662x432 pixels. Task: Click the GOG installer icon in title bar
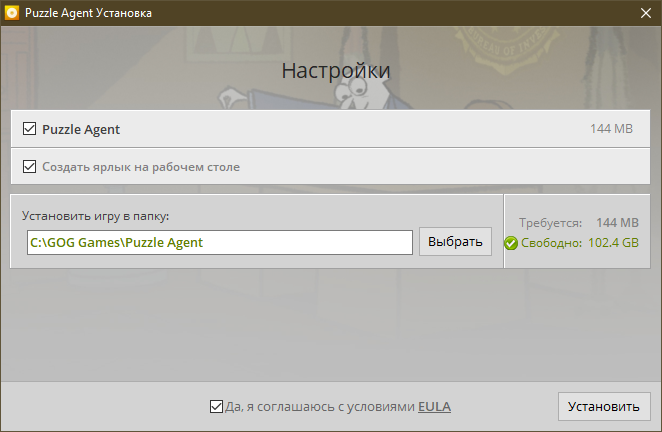(12, 13)
